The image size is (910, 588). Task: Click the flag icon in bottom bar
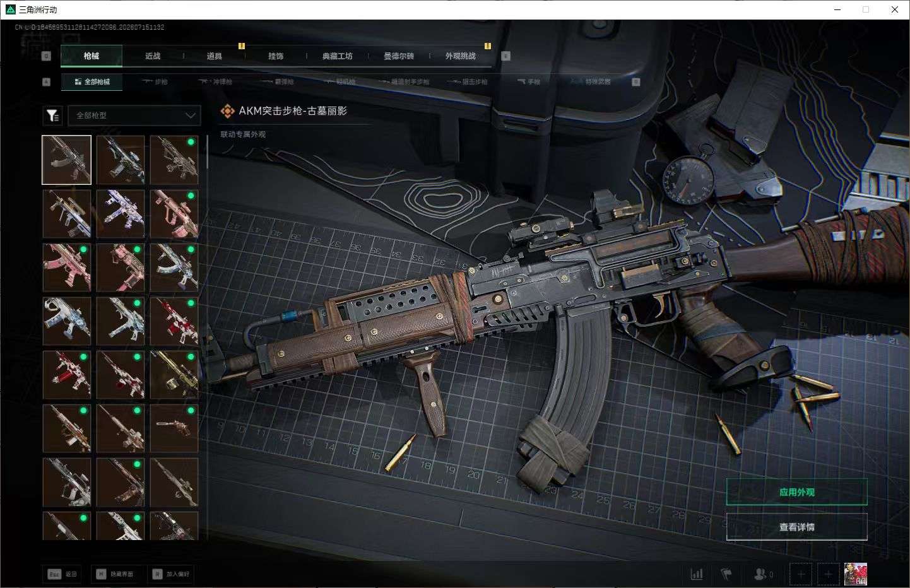[x=726, y=574]
